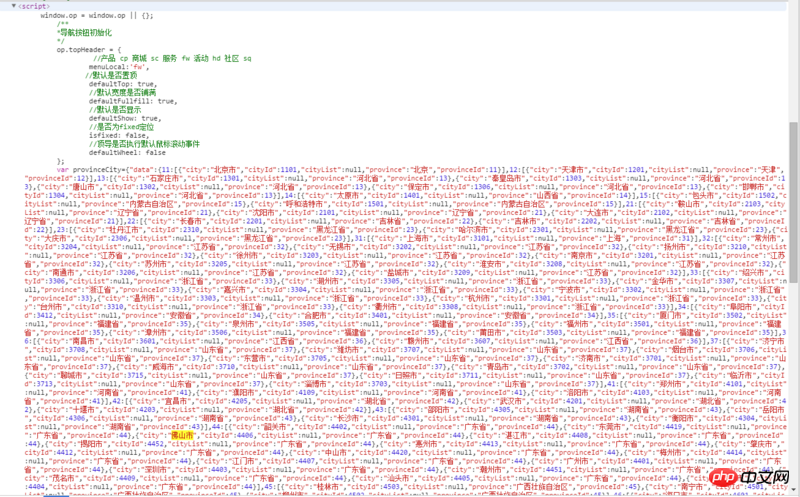This screenshot has width=800, height=497.
Task: Click the comment '//默认是否置顶'
Action: click(x=111, y=76)
